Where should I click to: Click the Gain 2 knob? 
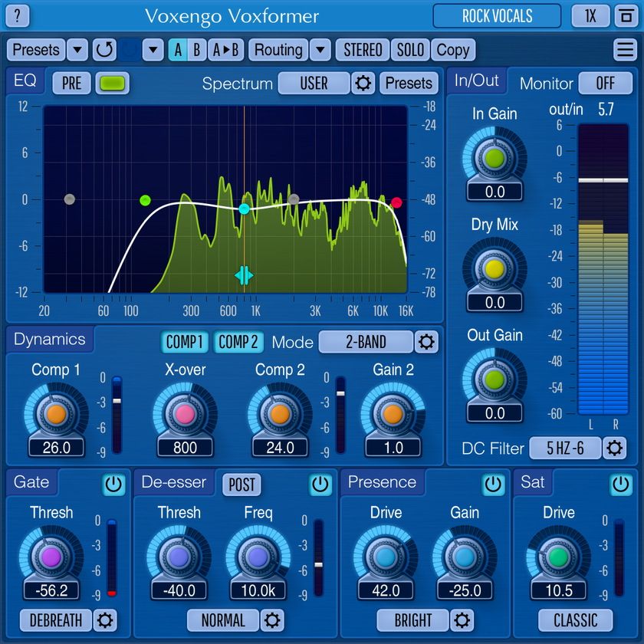393,415
